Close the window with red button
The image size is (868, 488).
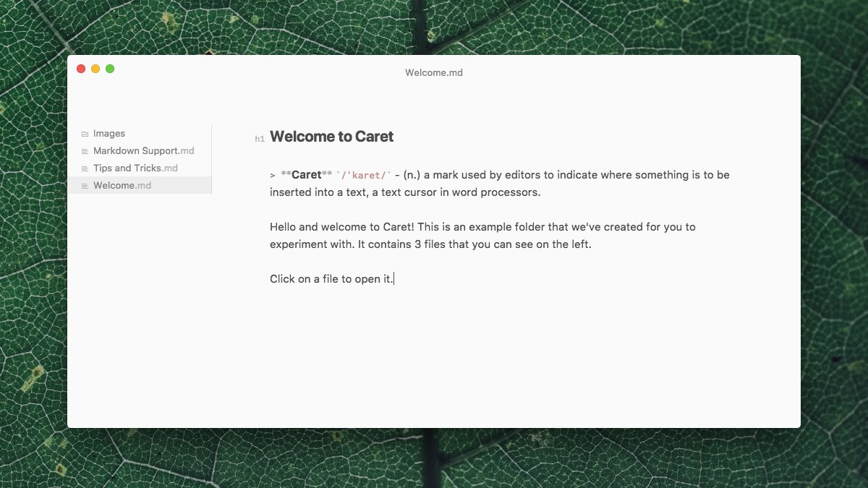[81, 69]
